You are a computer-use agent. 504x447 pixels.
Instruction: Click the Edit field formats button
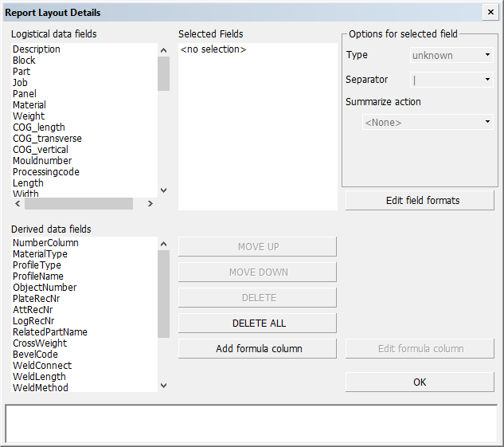pyautogui.click(x=420, y=200)
